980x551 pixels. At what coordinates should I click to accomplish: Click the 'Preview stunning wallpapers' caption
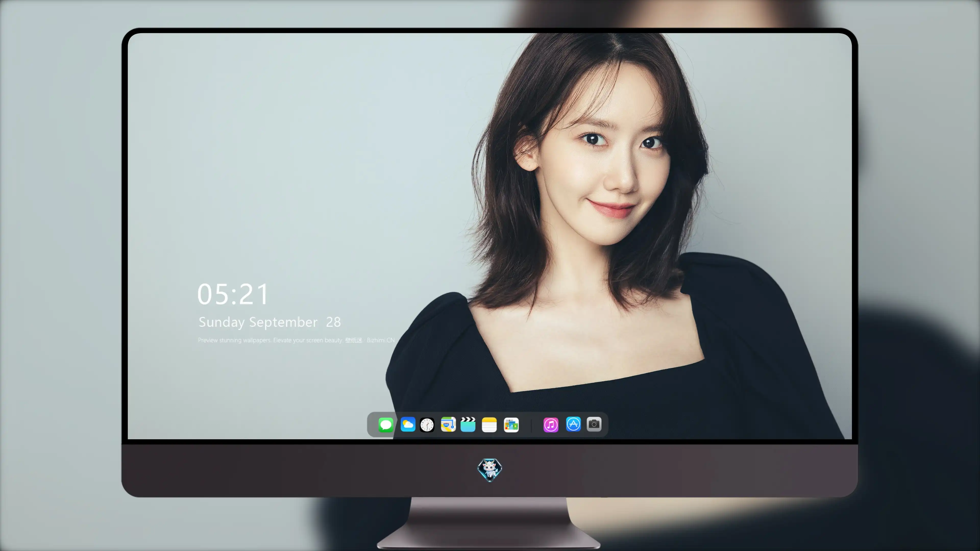coord(296,340)
